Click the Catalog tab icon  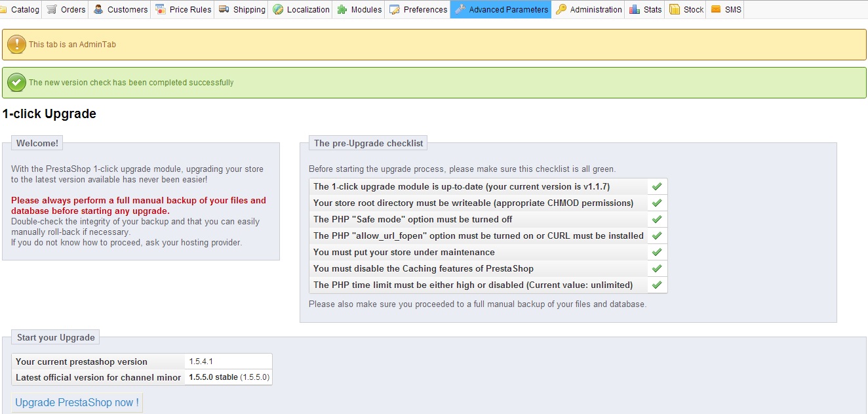tap(5, 9)
